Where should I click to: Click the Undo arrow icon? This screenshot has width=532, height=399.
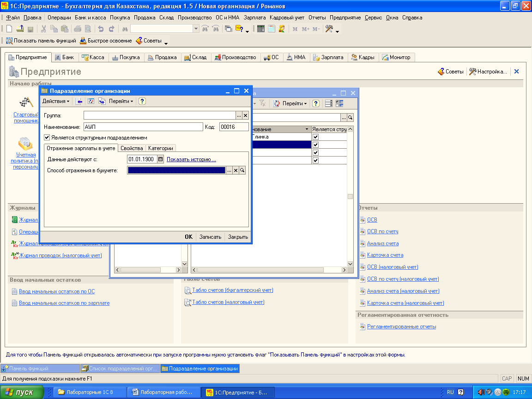[101, 29]
